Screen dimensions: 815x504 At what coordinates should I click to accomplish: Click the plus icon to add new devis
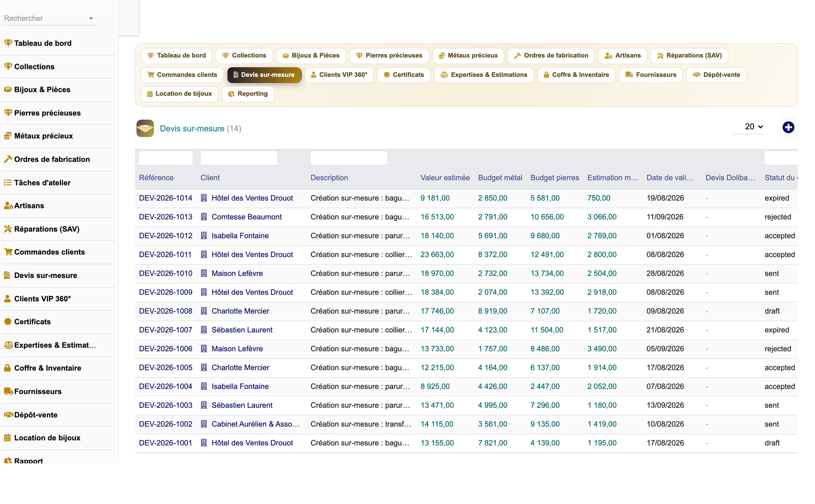[x=788, y=127]
